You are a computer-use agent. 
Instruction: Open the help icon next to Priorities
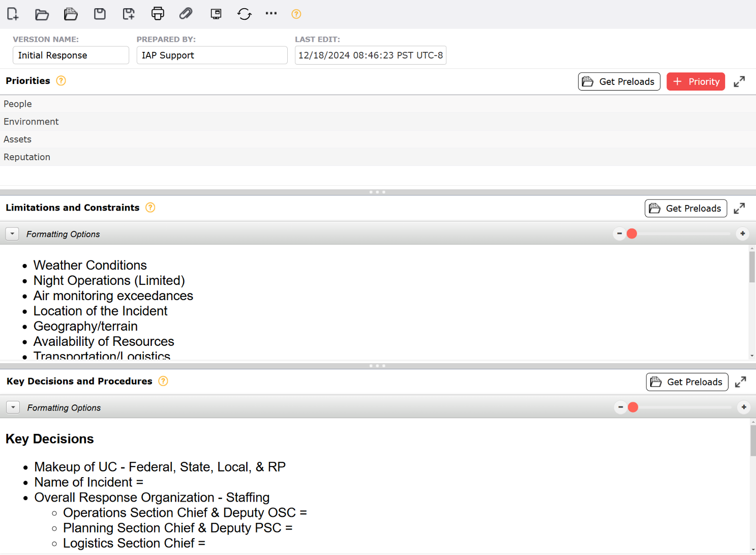point(61,80)
